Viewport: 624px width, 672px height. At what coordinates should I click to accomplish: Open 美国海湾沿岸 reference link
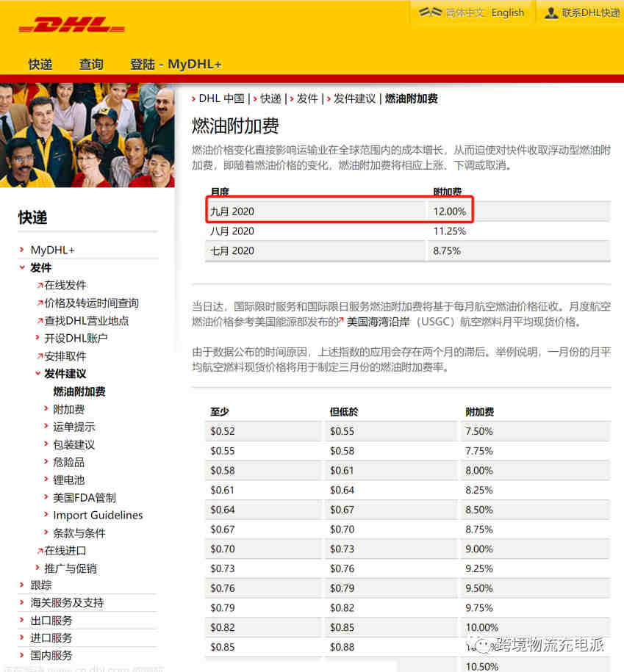(378, 322)
